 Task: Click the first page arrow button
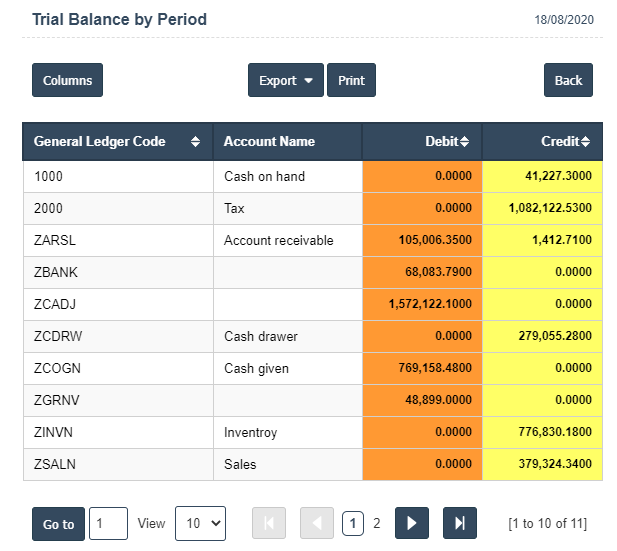click(x=269, y=523)
